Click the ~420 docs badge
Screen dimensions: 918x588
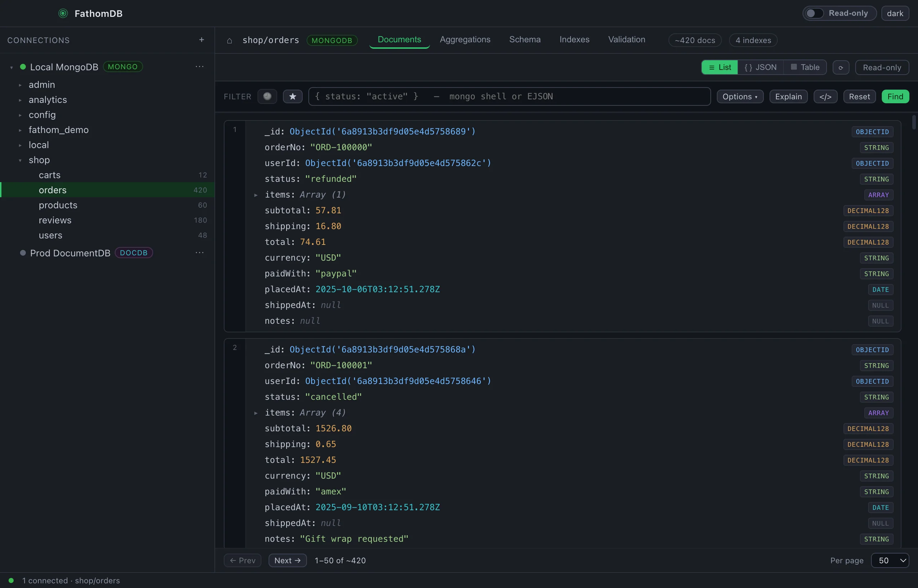(x=695, y=40)
